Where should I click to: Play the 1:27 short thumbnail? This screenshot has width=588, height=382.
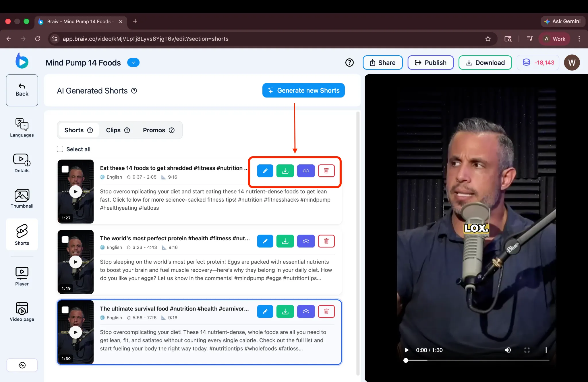point(76,192)
